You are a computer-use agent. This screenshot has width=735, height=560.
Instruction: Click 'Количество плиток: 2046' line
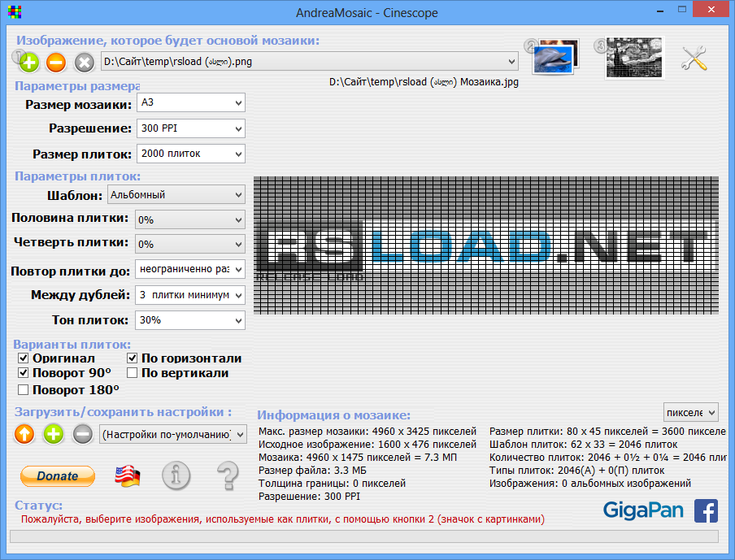click(607, 458)
